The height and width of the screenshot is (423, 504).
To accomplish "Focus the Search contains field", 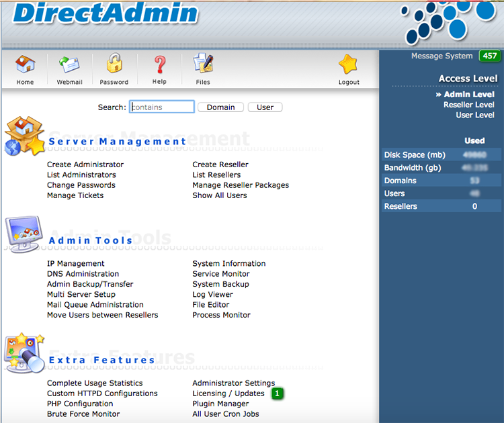I will coord(162,107).
